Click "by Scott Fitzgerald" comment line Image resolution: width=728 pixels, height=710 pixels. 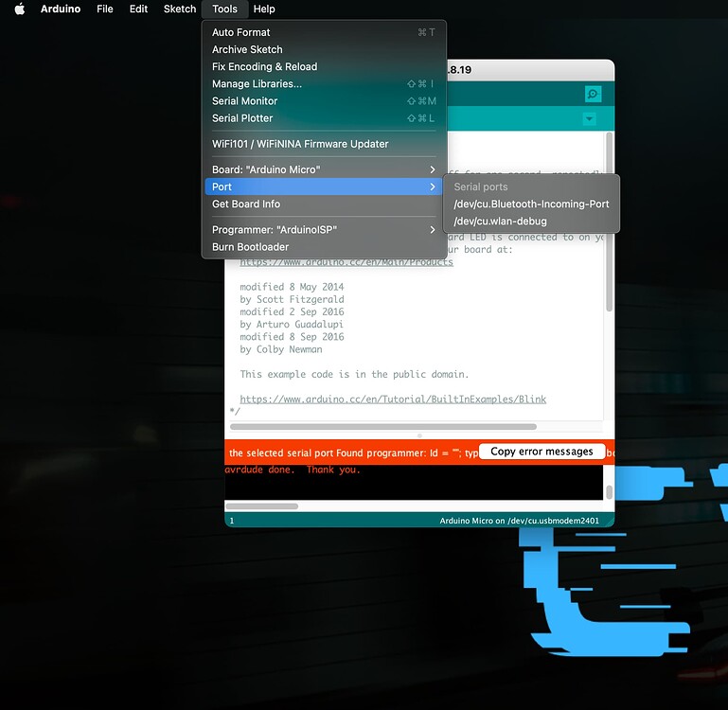(x=292, y=299)
